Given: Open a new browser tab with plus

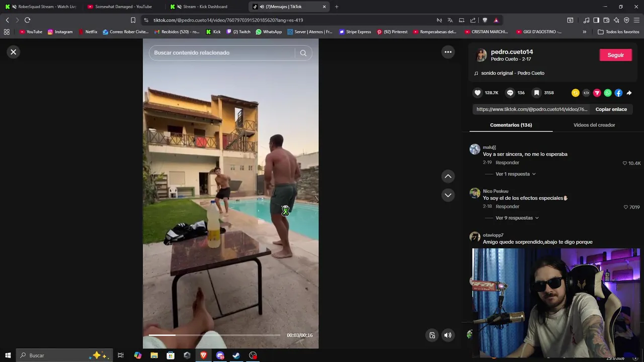Looking at the screenshot, I should tap(337, 7).
